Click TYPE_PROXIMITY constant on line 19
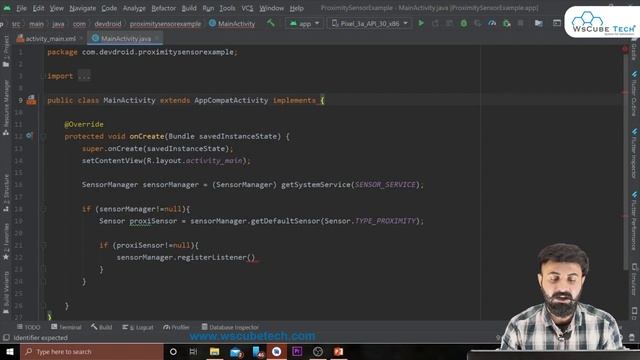The image size is (640, 360). coord(385,221)
